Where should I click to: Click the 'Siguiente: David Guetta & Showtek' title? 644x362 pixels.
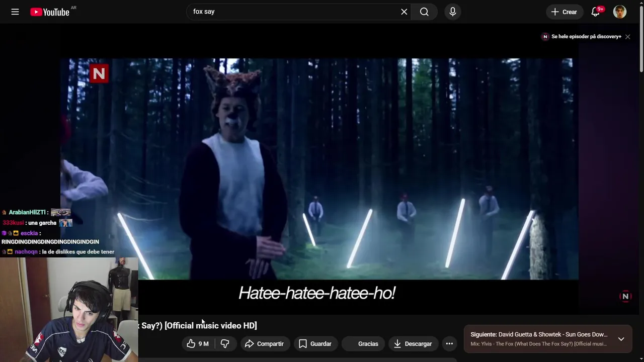[x=539, y=334]
